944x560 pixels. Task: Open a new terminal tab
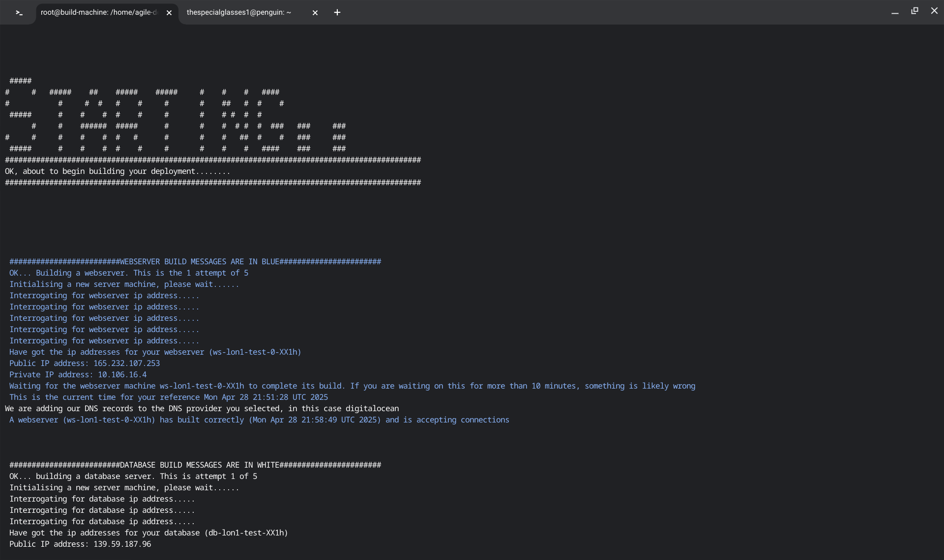click(x=337, y=12)
